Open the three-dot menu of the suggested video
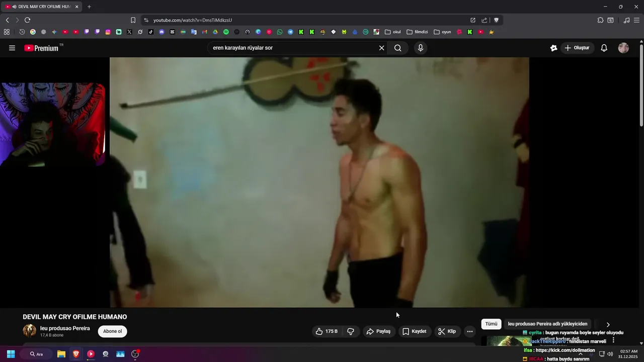The image size is (644, 362). [x=613, y=341]
